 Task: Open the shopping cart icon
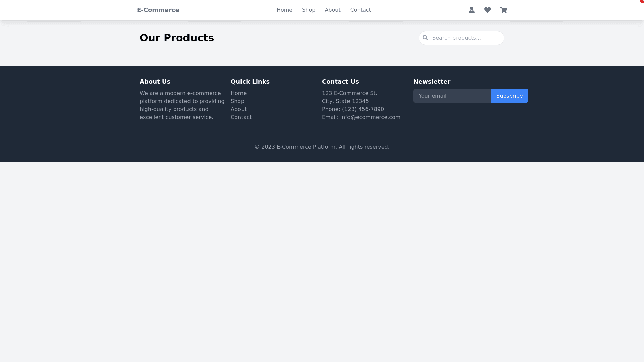point(504,10)
